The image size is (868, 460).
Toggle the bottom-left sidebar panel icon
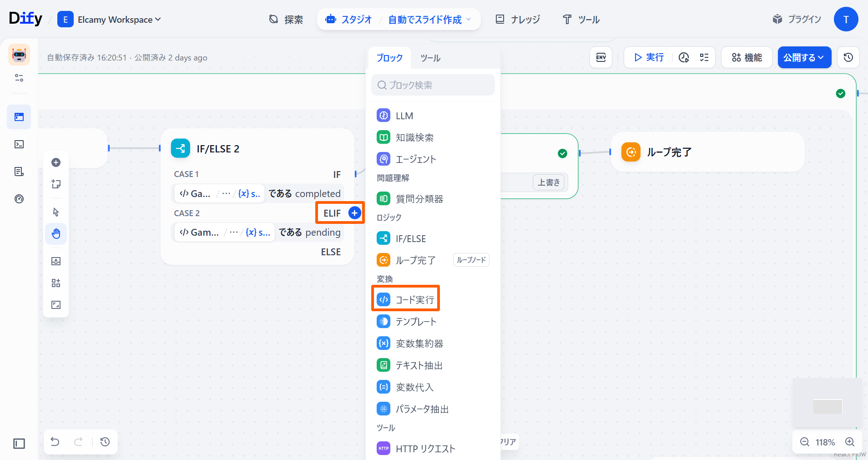click(x=19, y=443)
